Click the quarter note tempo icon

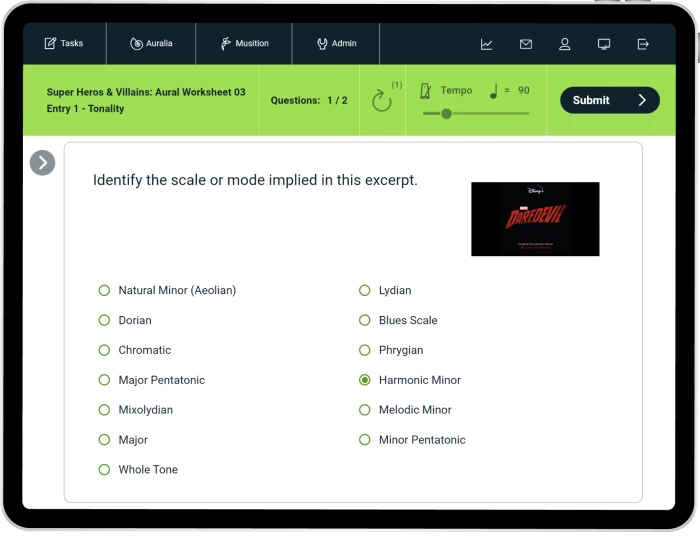(493, 91)
